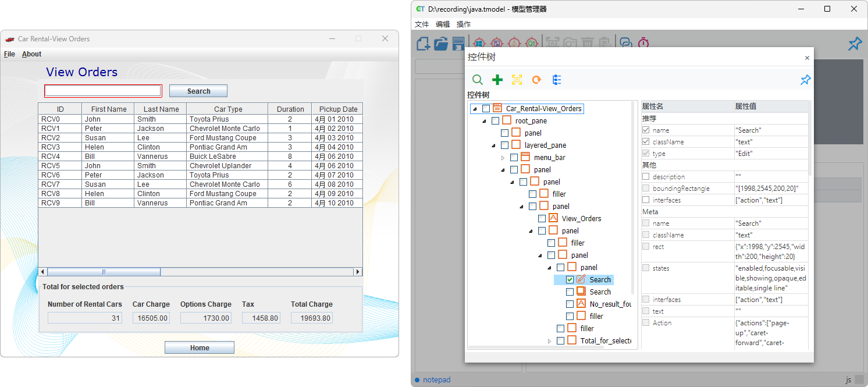Open a model file via the toolbar folder icon
The height and width of the screenshot is (387, 868).
(441, 42)
